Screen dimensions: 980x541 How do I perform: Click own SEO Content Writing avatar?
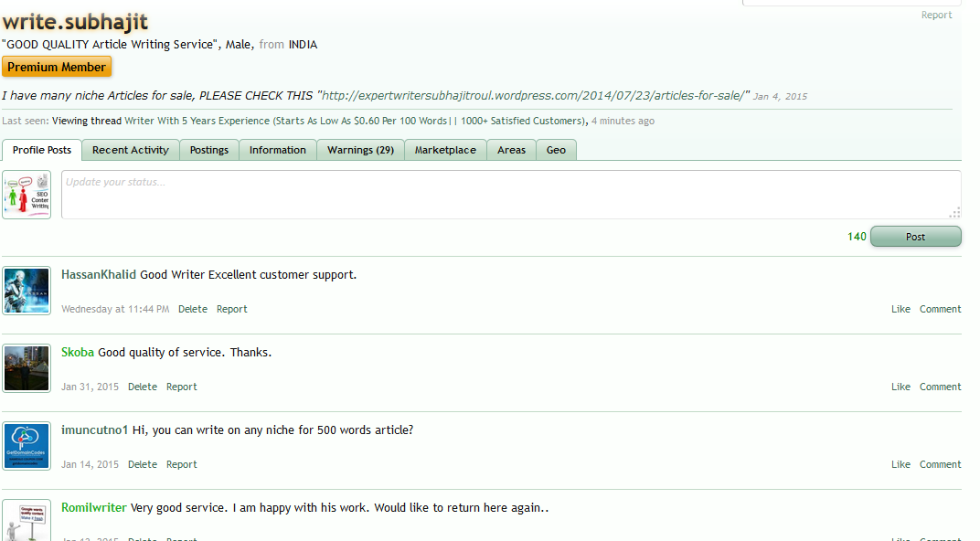point(27,195)
